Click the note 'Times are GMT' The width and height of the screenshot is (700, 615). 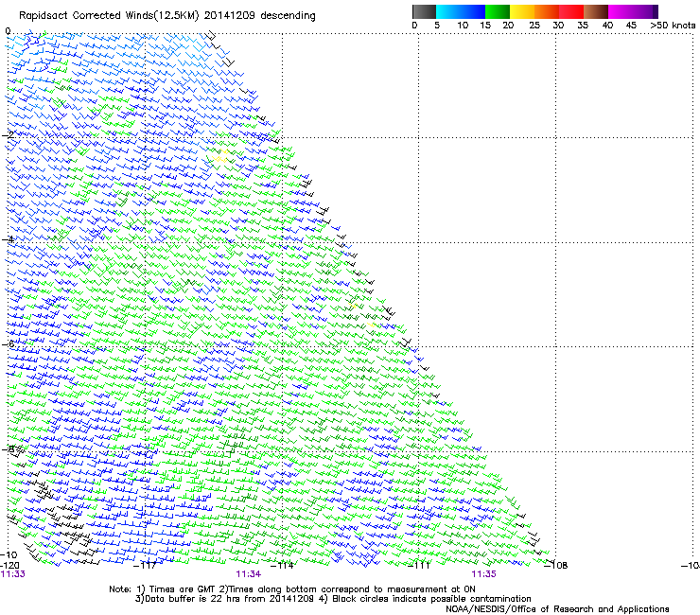(x=184, y=589)
